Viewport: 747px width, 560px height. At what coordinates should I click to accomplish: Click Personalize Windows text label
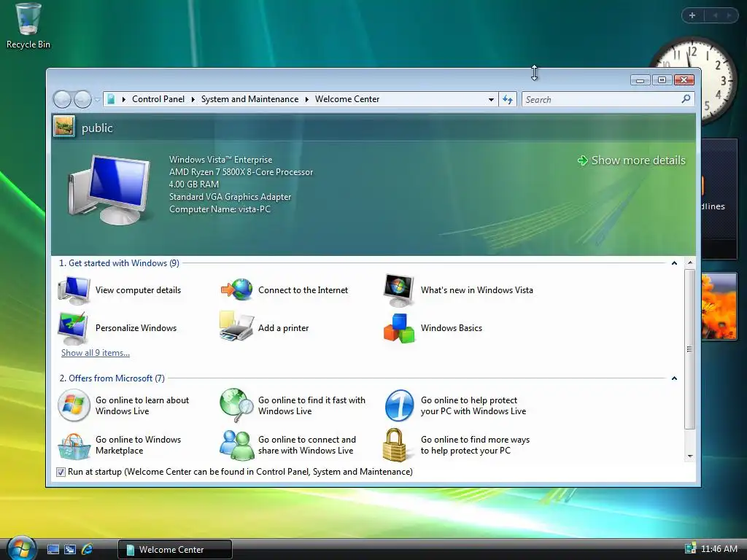[136, 328]
